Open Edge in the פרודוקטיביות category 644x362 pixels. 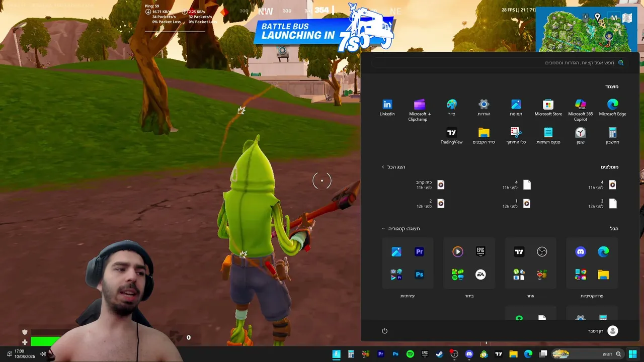(x=603, y=252)
